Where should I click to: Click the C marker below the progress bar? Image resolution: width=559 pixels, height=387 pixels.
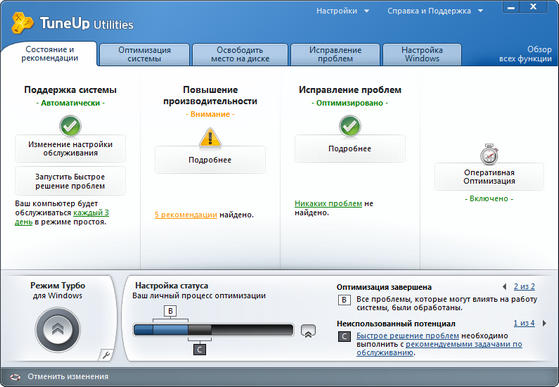coord(200,350)
